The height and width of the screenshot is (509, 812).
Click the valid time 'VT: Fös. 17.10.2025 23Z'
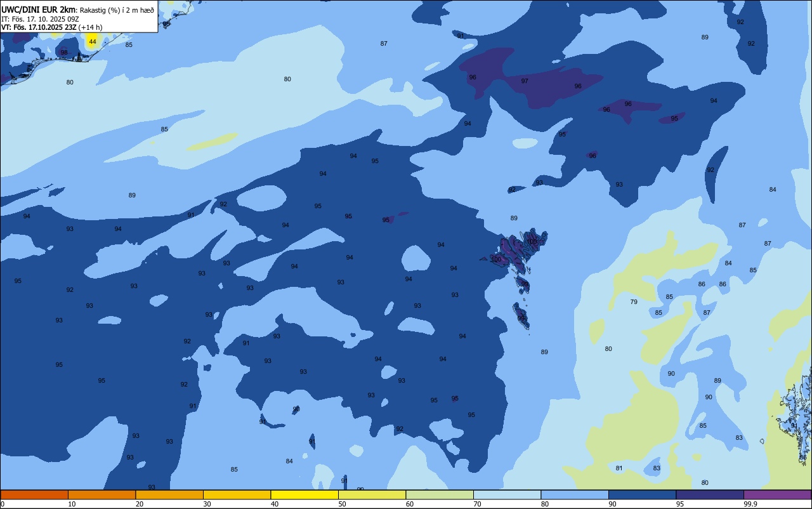click(39, 27)
